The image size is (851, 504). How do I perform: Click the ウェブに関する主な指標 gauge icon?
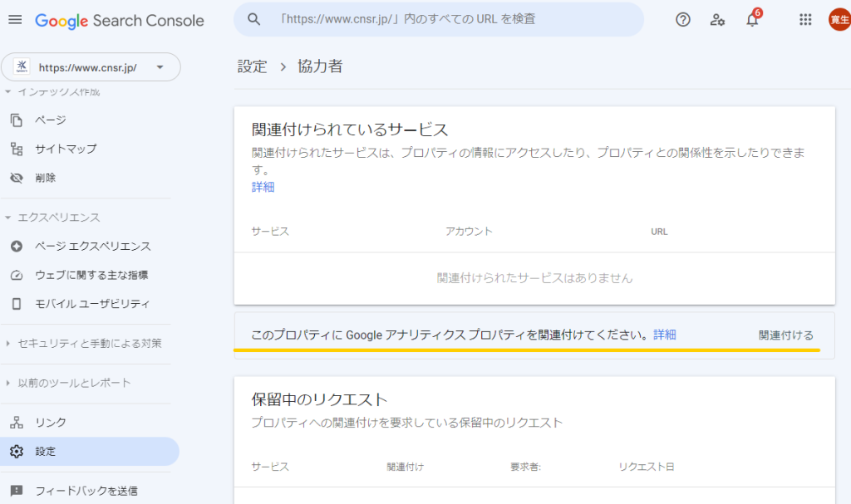pyautogui.click(x=17, y=275)
